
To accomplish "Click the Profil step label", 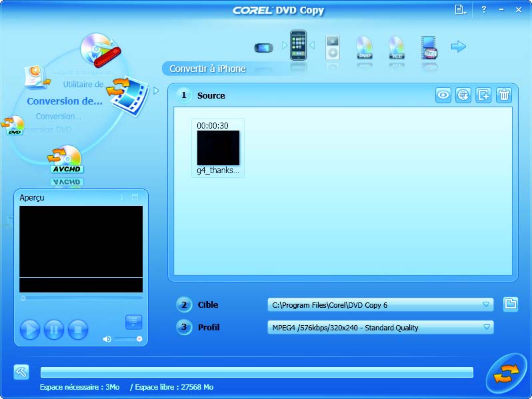I will pos(209,328).
